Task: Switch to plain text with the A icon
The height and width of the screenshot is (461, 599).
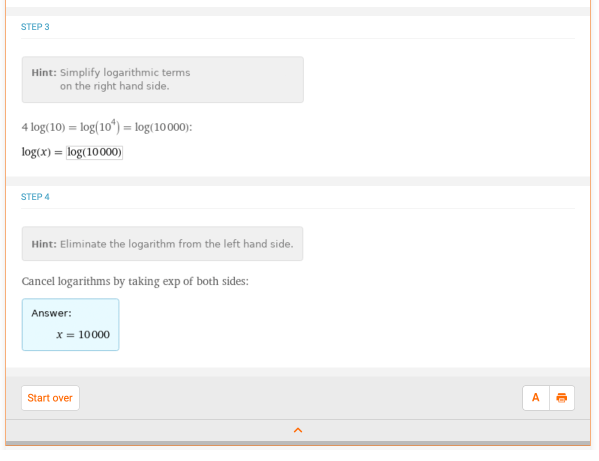Action: [x=536, y=398]
